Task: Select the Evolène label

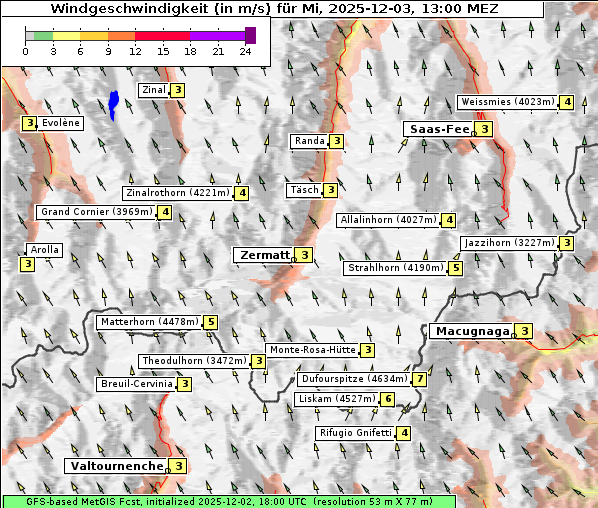Action: point(61,123)
